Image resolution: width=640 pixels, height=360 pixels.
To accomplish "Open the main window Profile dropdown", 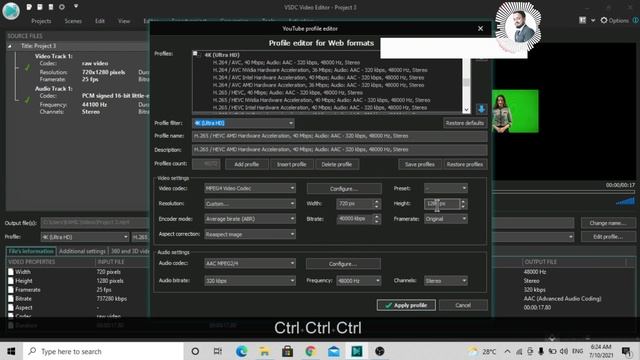I will (84, 237).
